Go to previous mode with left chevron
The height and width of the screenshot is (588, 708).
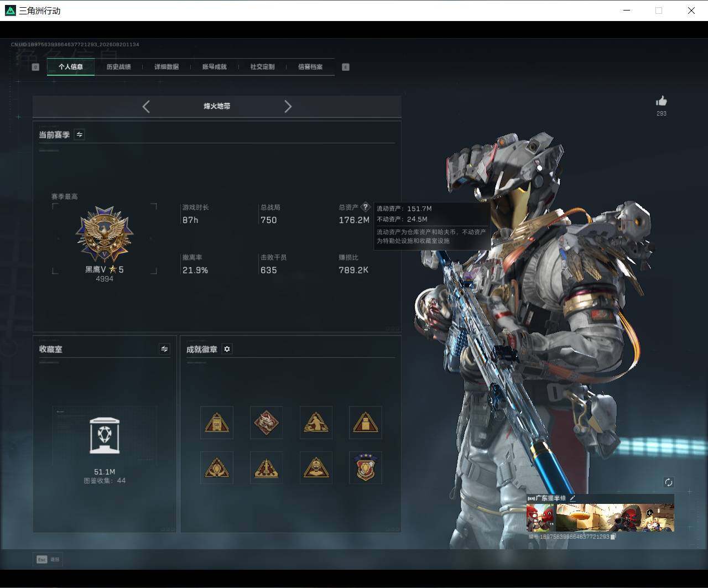coord(146,106)
